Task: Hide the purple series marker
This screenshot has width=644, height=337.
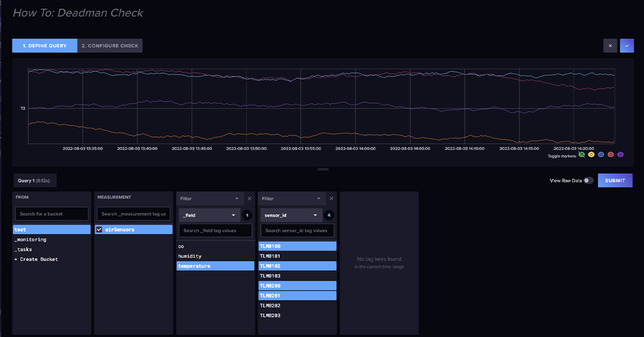Action: [x=620, y=155]
